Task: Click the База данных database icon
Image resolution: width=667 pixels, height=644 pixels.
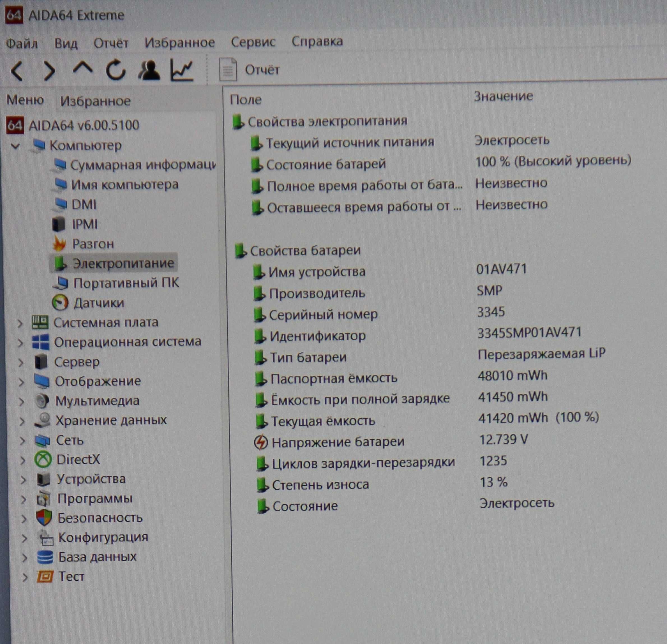Action: [x=45, y=557]
